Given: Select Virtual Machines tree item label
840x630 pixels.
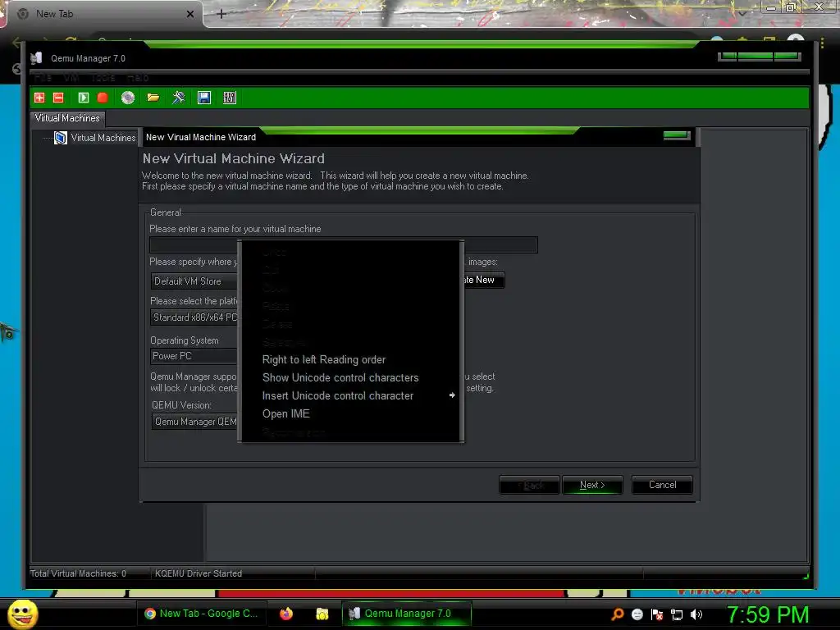Looking at the screenshot, I should pyautogui.click(x=103, y=138).
